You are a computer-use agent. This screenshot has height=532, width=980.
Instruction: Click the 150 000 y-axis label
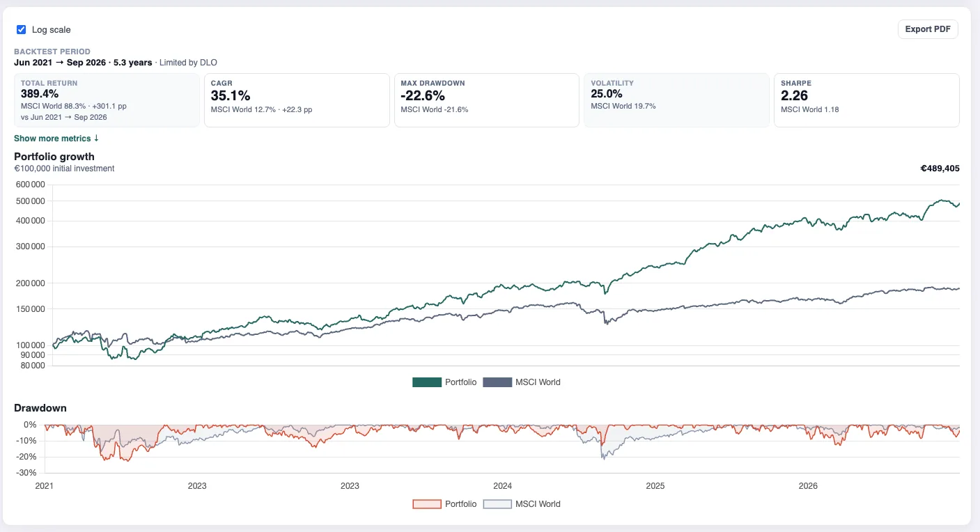click(29, 309)
